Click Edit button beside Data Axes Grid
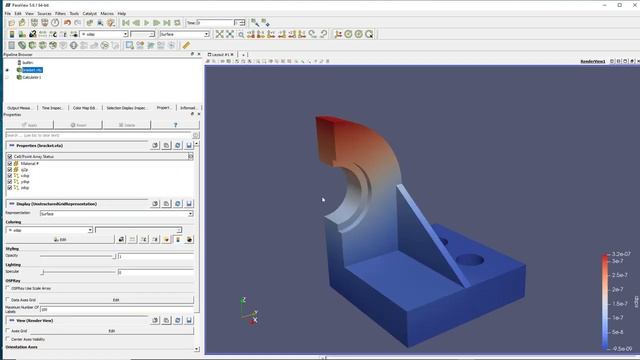640x360 pixels. (116, 300)
